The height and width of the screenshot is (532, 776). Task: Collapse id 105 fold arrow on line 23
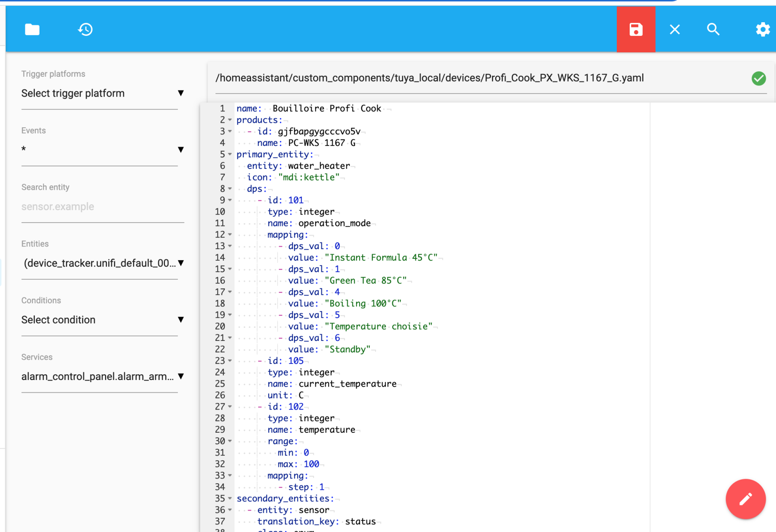(x=230, y=361)
